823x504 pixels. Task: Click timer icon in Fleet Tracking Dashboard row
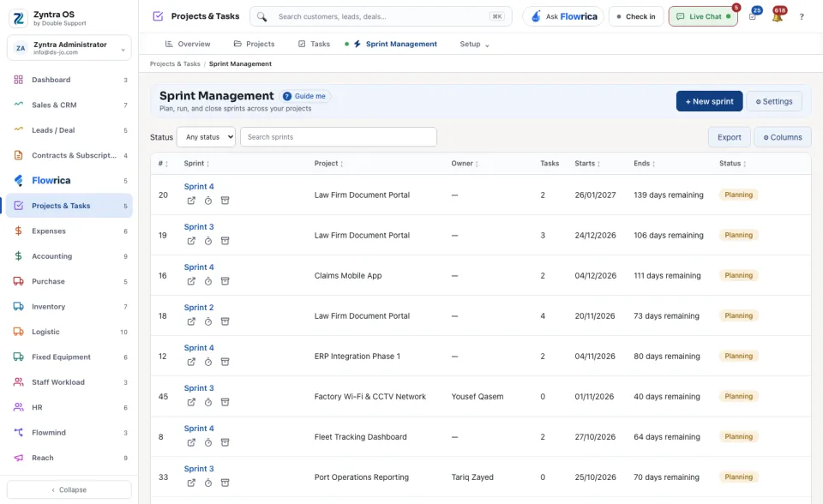[207, 442]
